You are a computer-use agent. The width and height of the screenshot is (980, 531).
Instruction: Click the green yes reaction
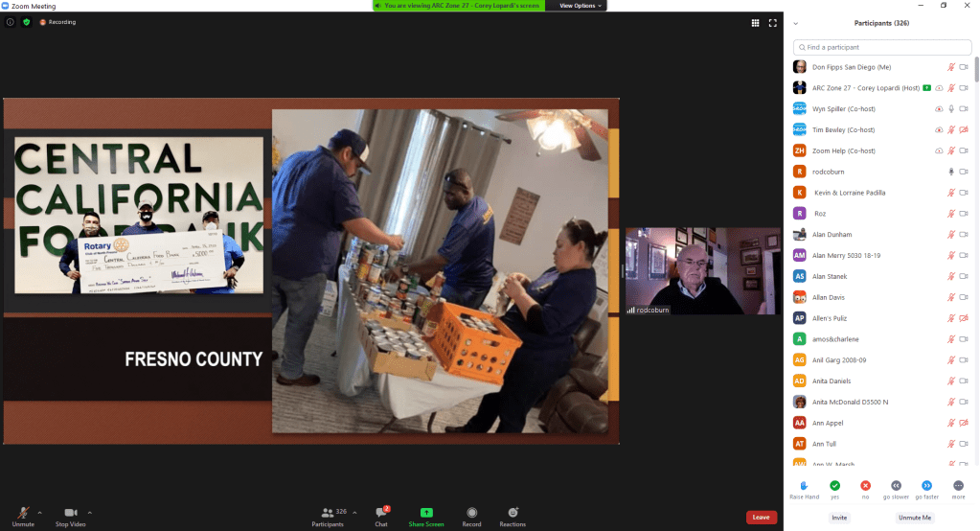[834, 486]
